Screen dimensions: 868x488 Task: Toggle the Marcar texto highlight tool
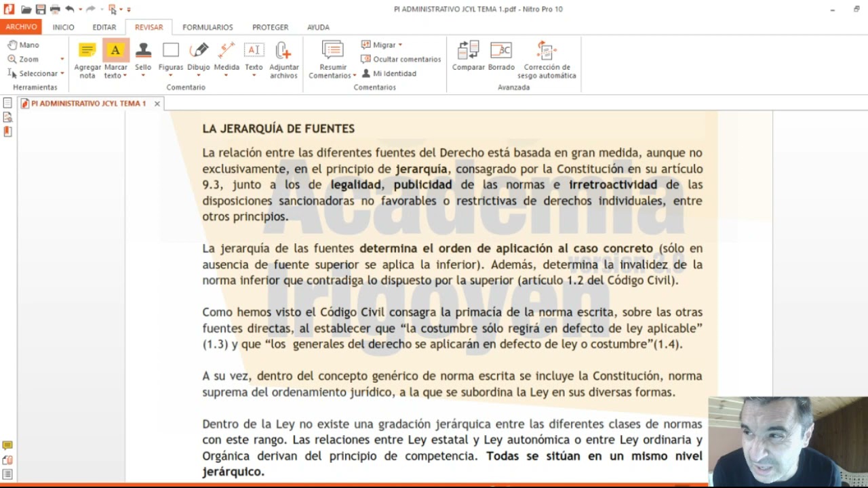tap(115, 50)
